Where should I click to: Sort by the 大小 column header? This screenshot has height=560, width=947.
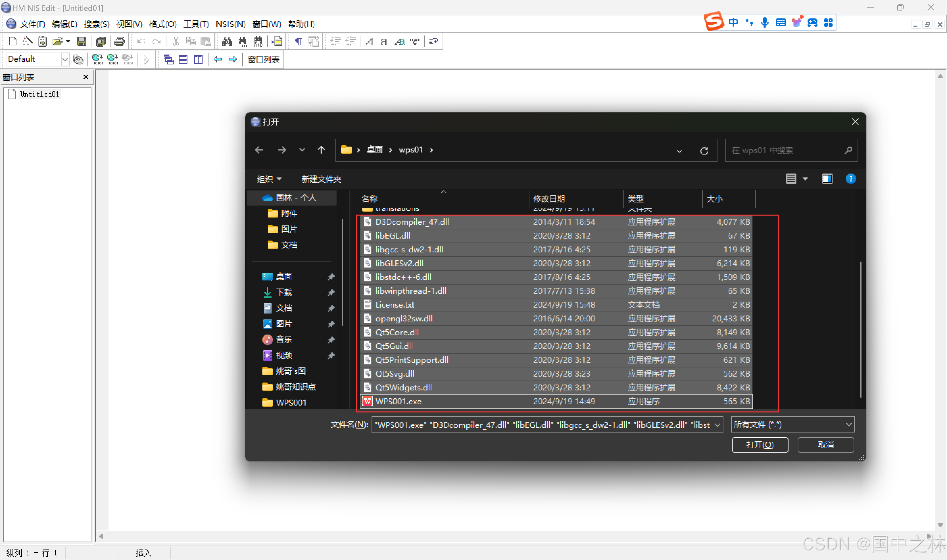(729, 198)
